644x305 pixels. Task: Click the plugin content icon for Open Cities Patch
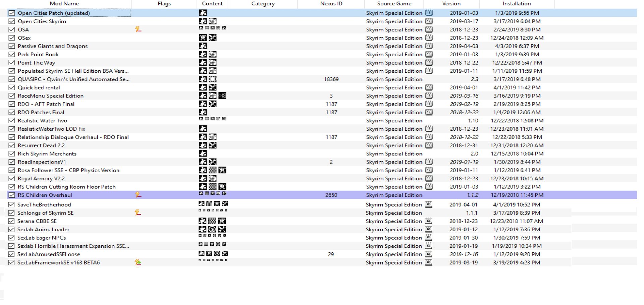(203, 13)
